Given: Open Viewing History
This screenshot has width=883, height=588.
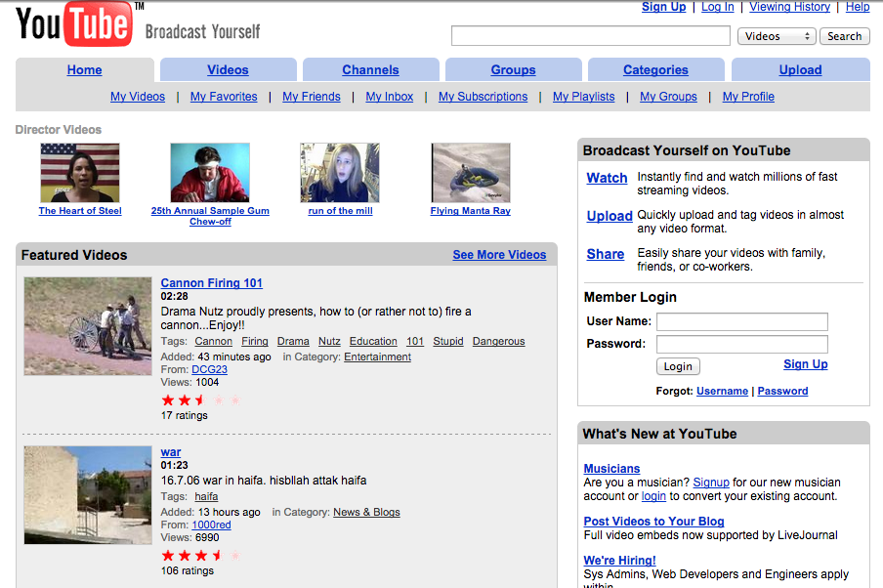Looking at the screenshot, I should (789, 7).
